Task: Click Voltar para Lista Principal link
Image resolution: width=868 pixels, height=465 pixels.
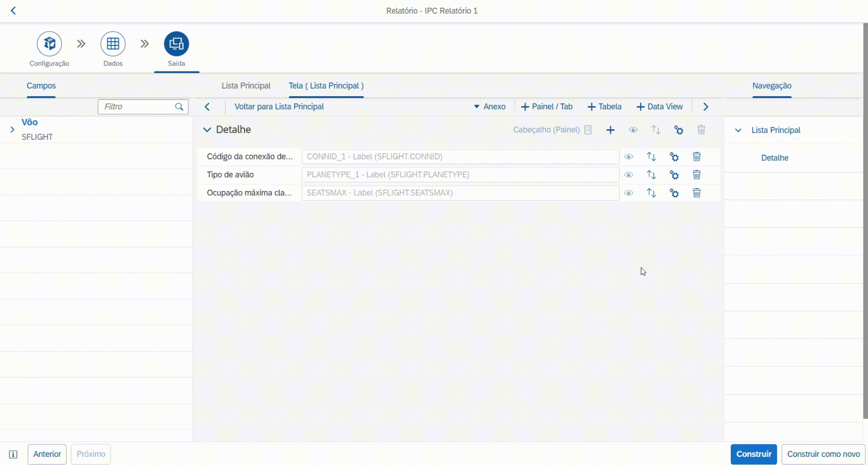Action: pyautogui.click(x=279, y=107)
